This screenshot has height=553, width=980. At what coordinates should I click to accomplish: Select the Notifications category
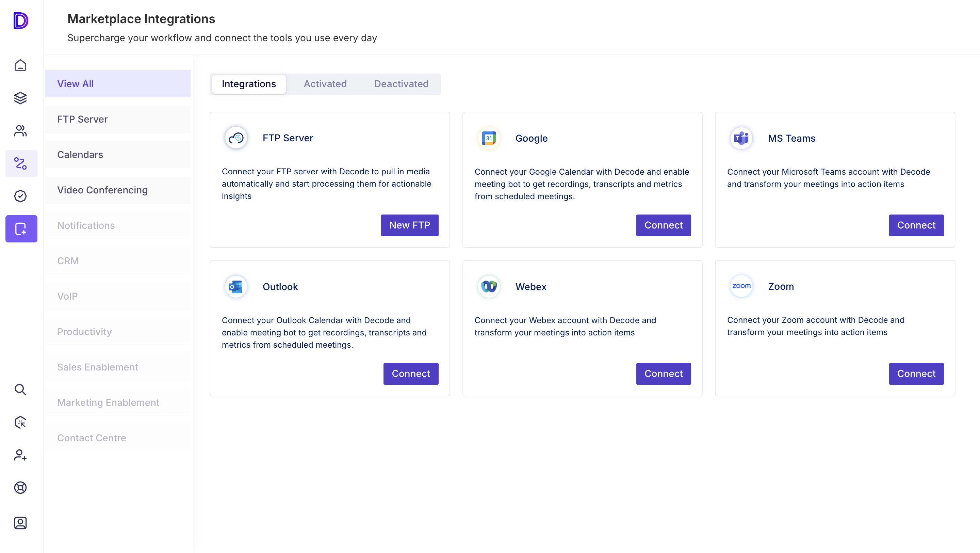tap(117, 225)
